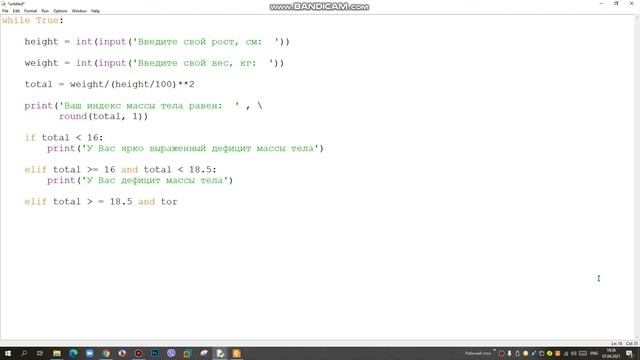Switch to Python IDLE taskbar icon

220,353
